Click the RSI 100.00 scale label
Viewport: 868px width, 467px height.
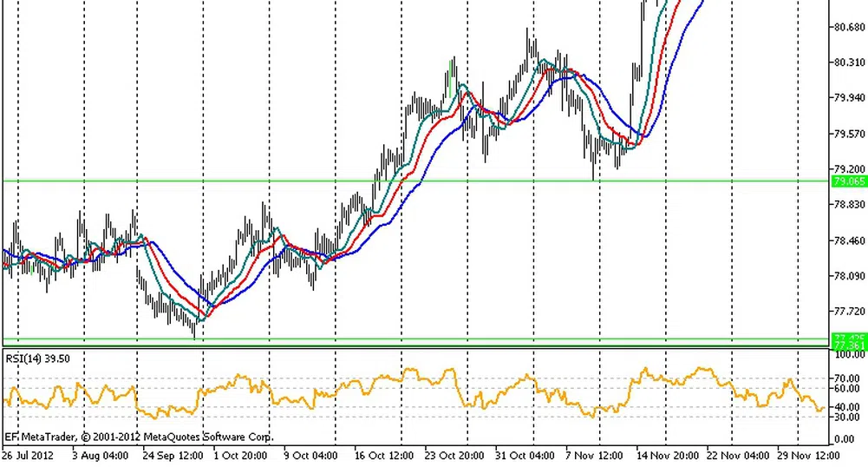847,355
